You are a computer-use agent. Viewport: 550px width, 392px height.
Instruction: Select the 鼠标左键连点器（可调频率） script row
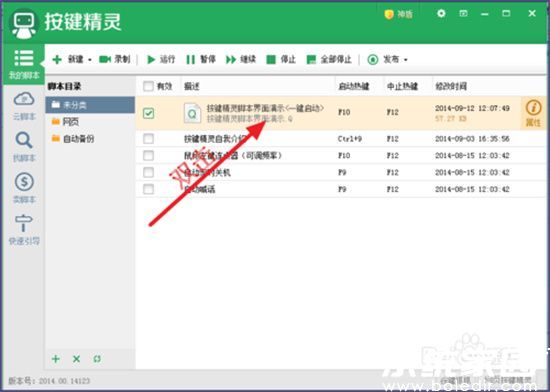tap(341, 155)
